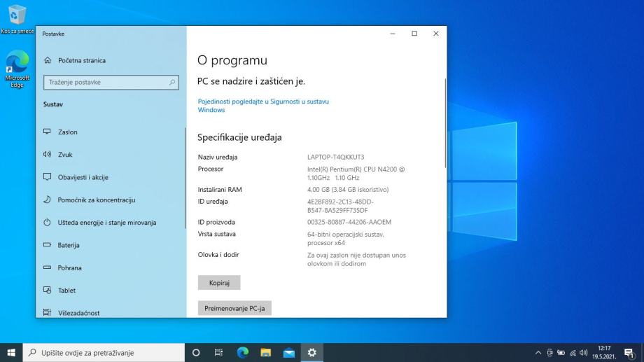Select the Zvuk sound icon
Screen dimensions: 644x362
(47, 155)
